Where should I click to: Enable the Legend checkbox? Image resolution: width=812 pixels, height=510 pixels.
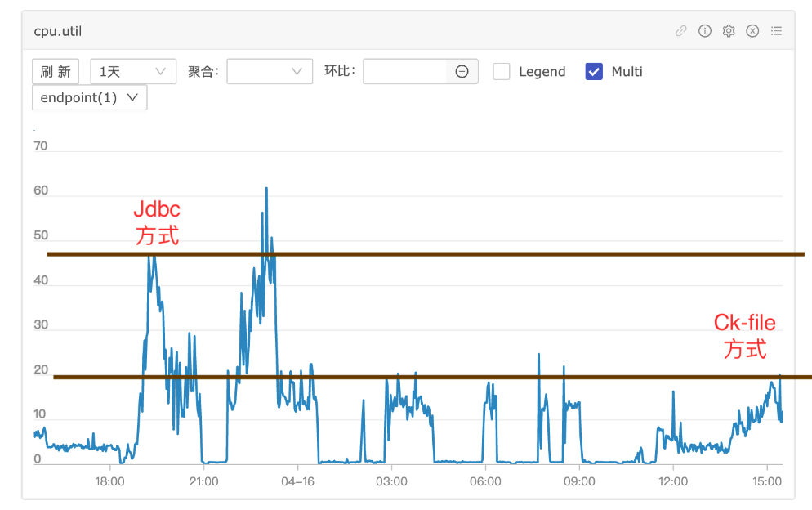pos(502,72)
